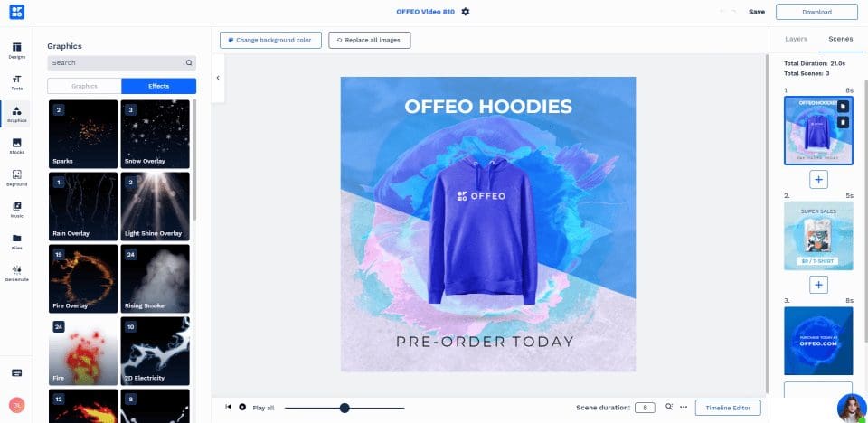Switch to the Layers tab
The height and width of the screenshot is (423, 868).
point(796,39)
